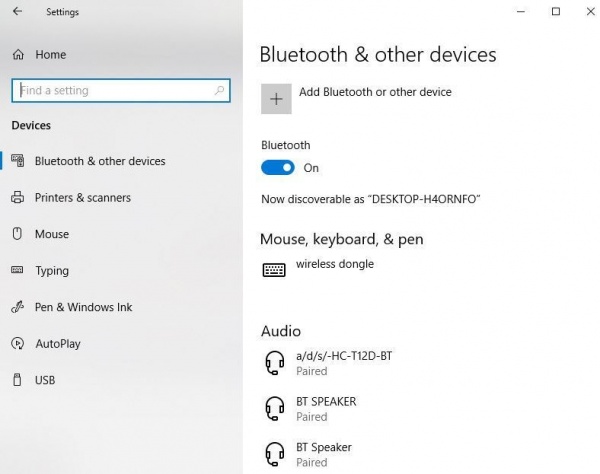Select Mouse in the Devices list
600x474 pixels.
click(52, 234)
